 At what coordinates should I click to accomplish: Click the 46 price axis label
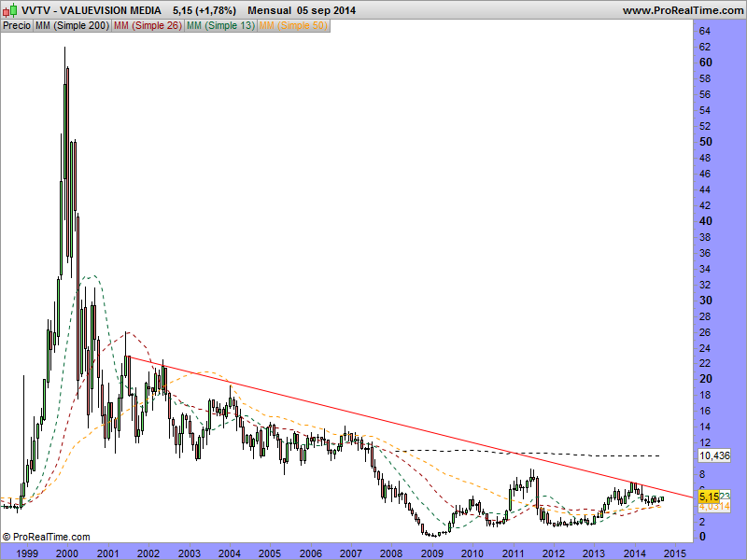705,174
